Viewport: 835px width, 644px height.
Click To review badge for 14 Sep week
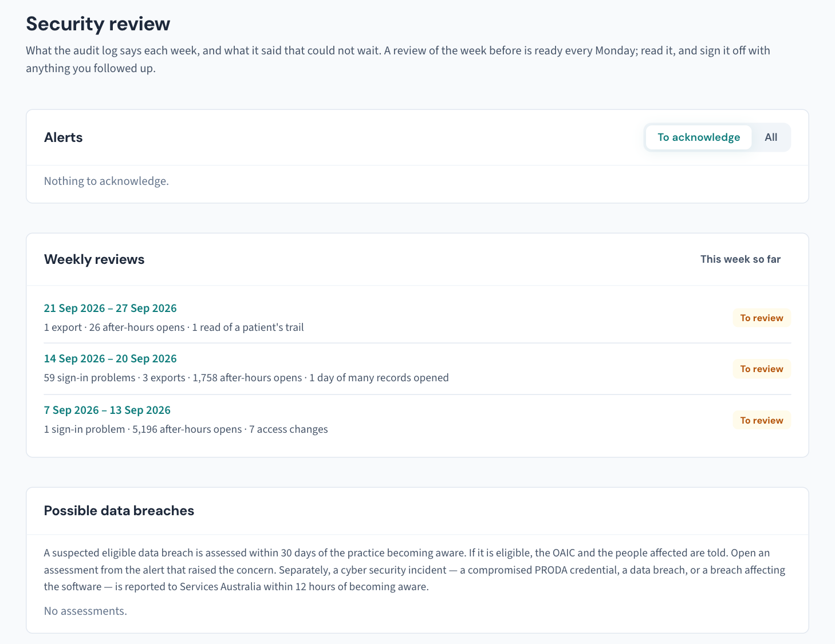click(761, 369)
